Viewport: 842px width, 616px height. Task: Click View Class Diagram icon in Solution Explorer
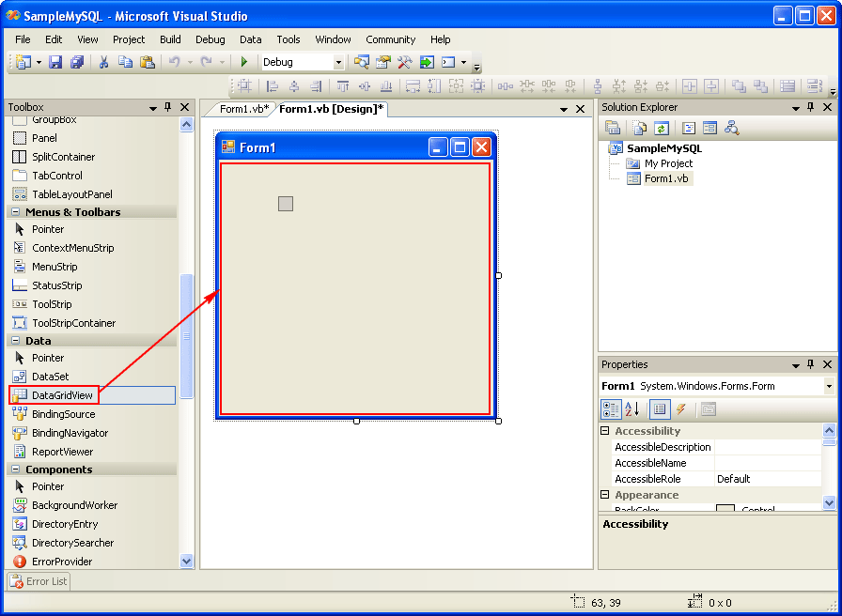(731, 129)
